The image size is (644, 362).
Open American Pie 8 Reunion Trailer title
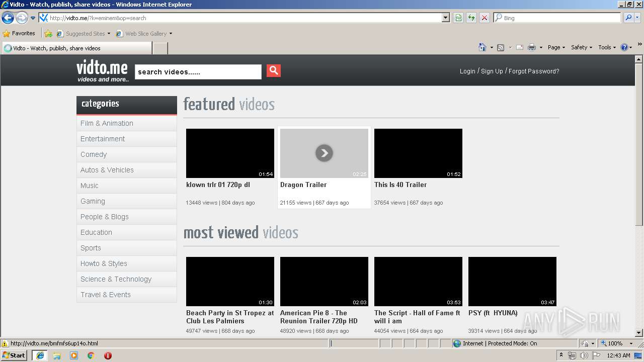point(319,317)
